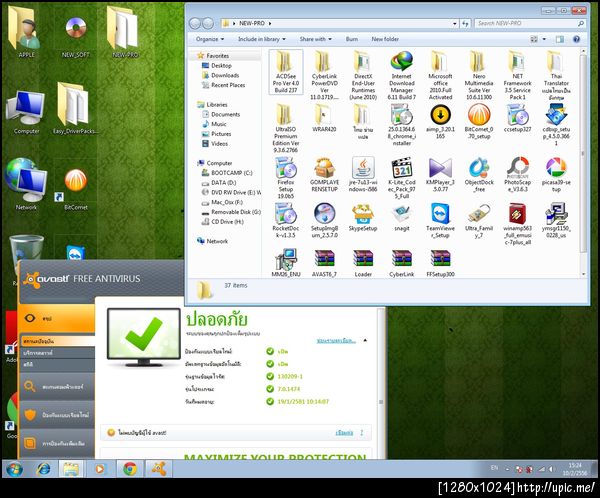Select the BitComet_0.70_setup file

pyautogui.click(x=479, y=121)
